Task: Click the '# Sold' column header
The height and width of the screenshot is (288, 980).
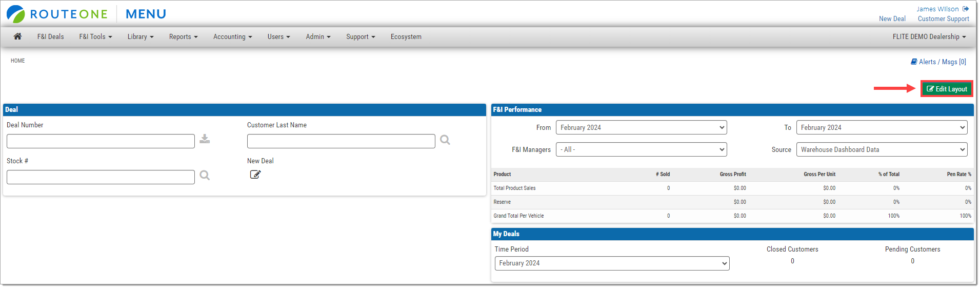Action: [663, 174]
